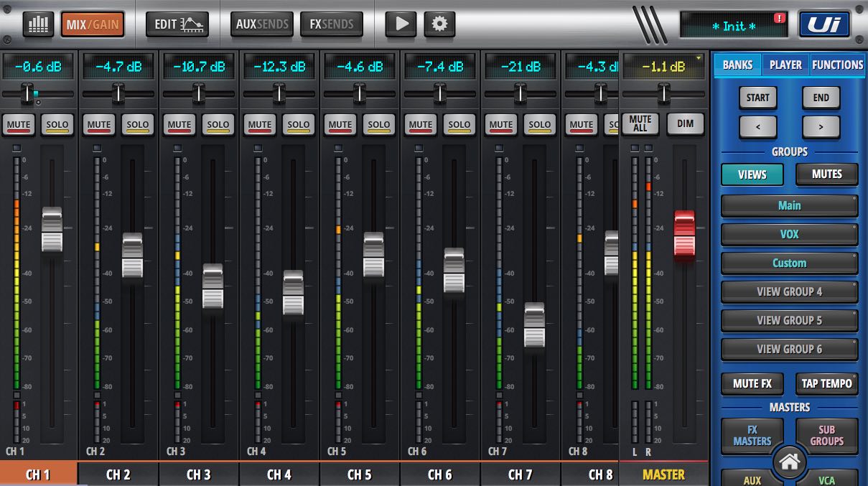This screenshot has width=868, height=486.
Task: Click CH 7 level readout -21 dB
Action: (x=521, y=67)
